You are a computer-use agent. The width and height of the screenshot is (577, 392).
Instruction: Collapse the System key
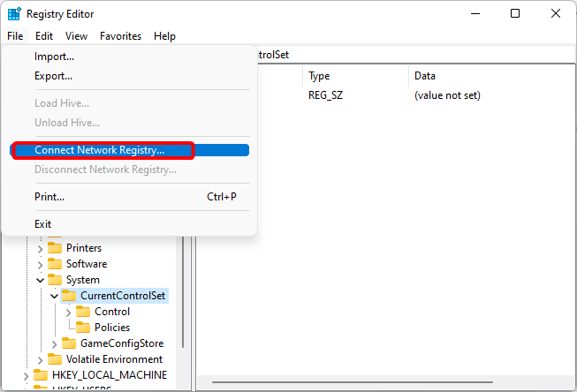pos(40,280)
